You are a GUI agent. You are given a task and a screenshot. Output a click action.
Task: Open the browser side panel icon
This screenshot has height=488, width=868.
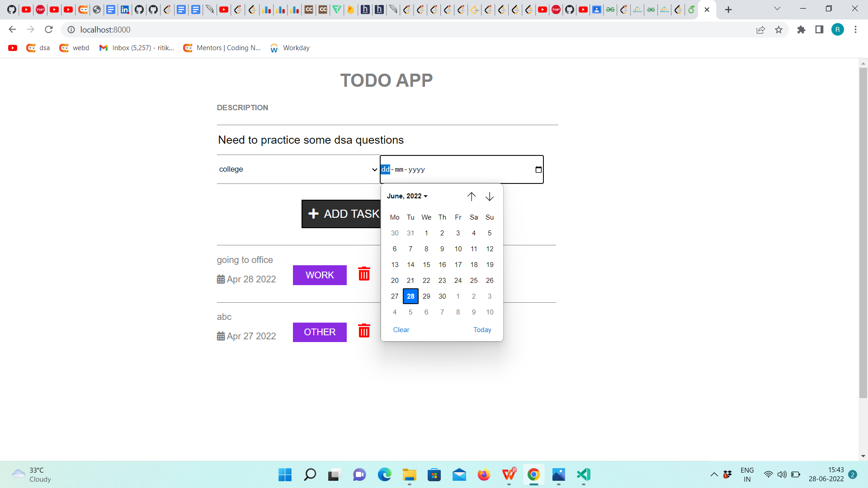coord(819,29)
